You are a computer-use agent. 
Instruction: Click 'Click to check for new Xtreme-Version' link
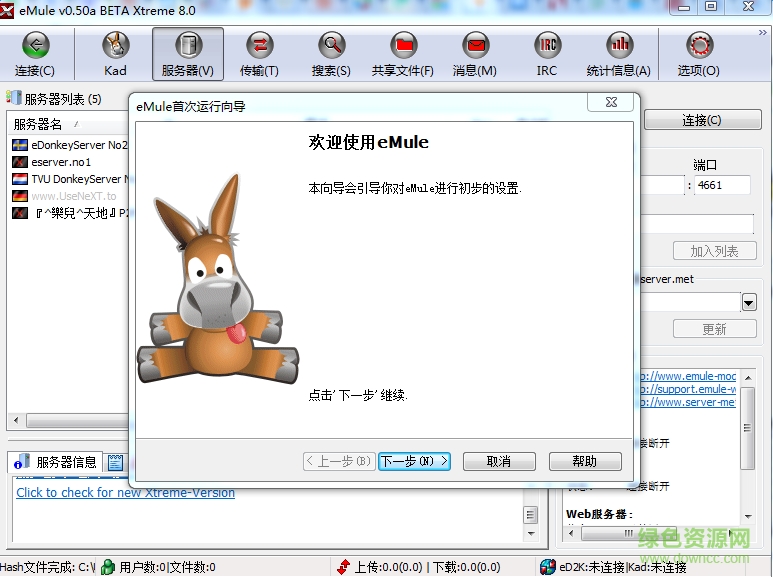(x=125, y=493)
